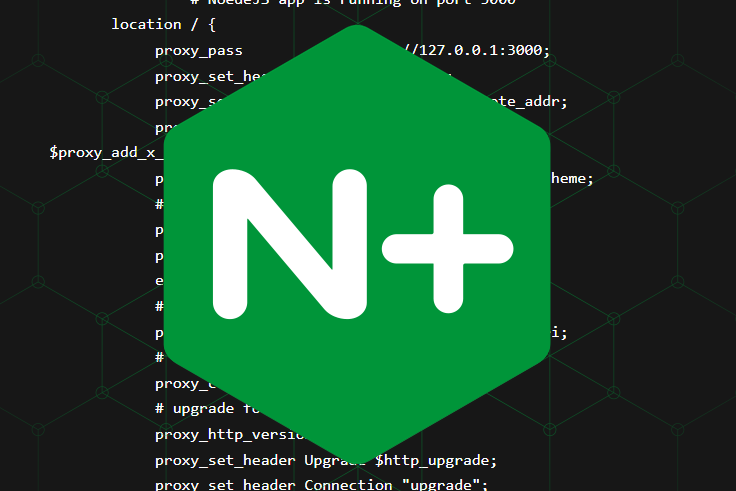Image resolution: width=736 pixels, height=491 pixels.
Task: Click the "proxy_http_versio" directive text
Action: pyautogui.click(x=230, y=435)
